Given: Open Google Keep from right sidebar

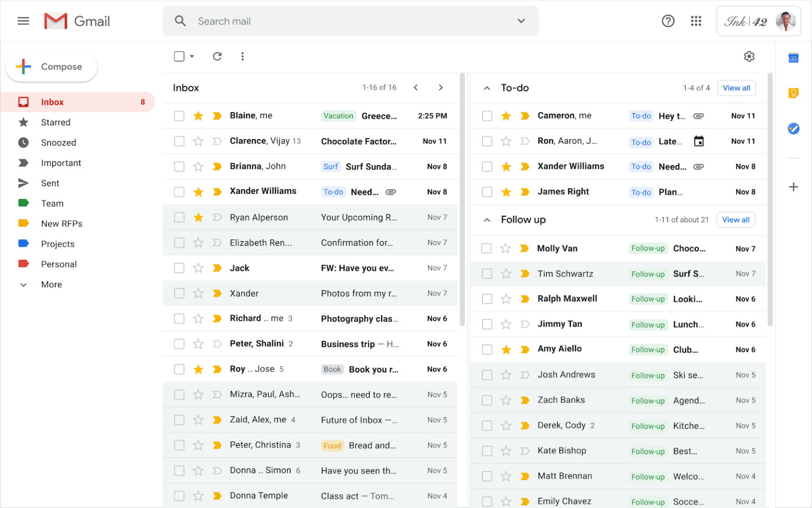Looking at the screenshot, I should coord(793,93).
